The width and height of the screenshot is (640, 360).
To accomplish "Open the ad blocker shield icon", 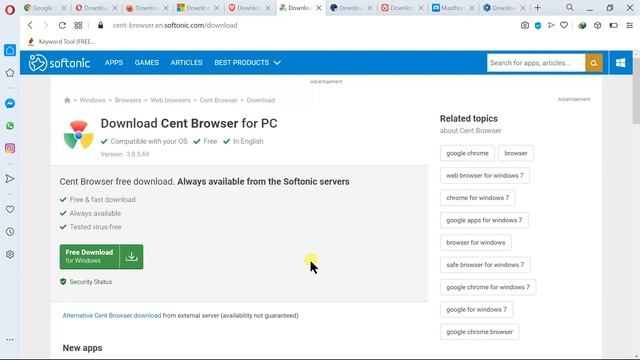I will point(538,26).
